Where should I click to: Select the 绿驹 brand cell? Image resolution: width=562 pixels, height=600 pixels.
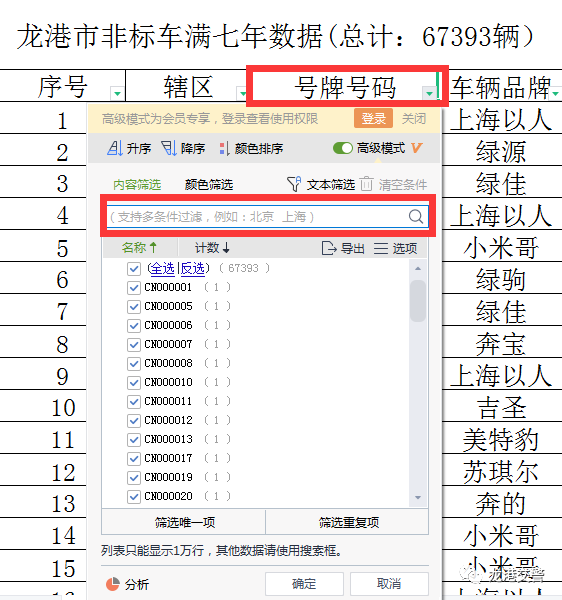coord(501,280)
